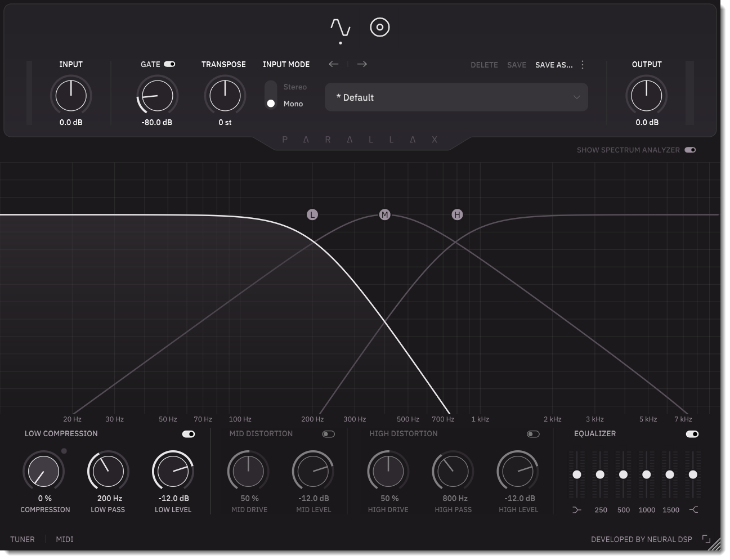Select the L band handle on graph
Viewport: 730px width, 560px height.
click(x=312, y=214)
